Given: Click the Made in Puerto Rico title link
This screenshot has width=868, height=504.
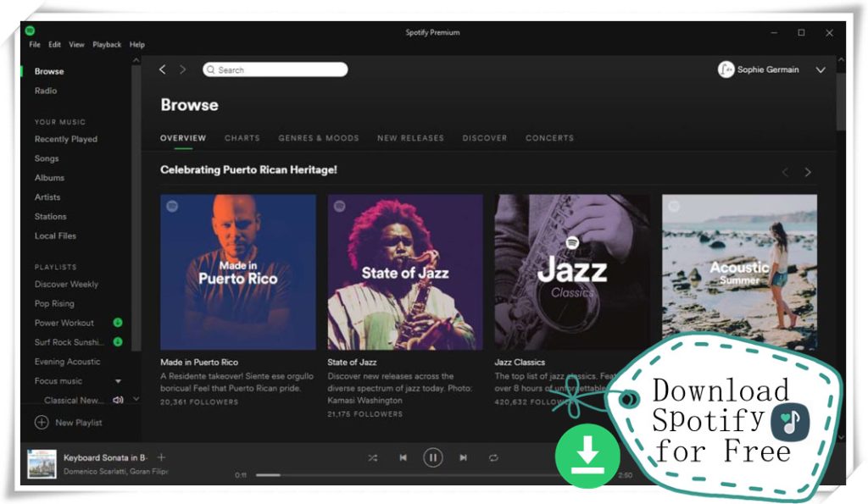Looking at the screenshot, I should [x=199, y=363].
